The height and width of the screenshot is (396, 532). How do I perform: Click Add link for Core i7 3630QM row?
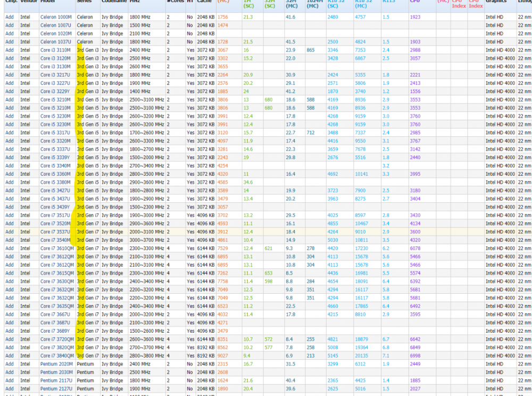(10, 282)
